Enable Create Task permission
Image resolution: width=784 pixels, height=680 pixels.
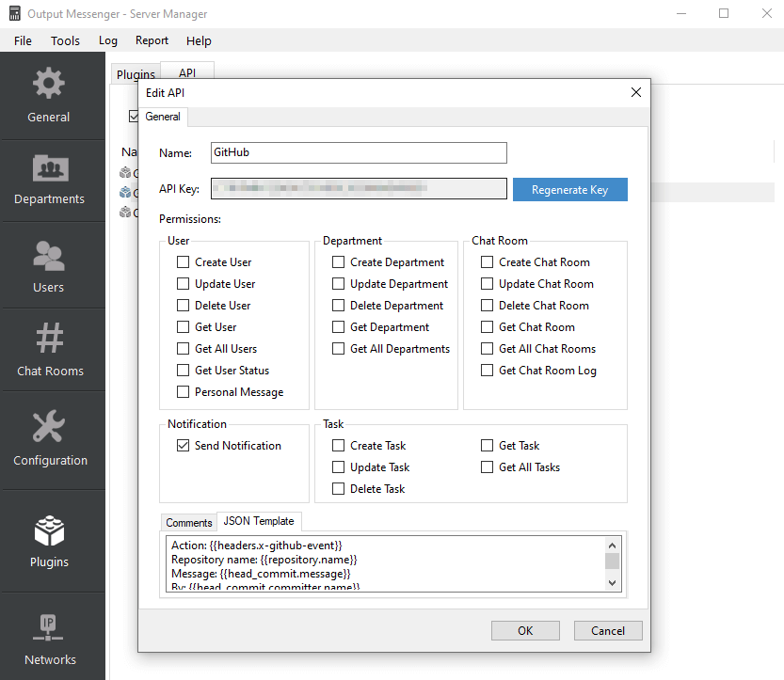[x=339, y=445]
